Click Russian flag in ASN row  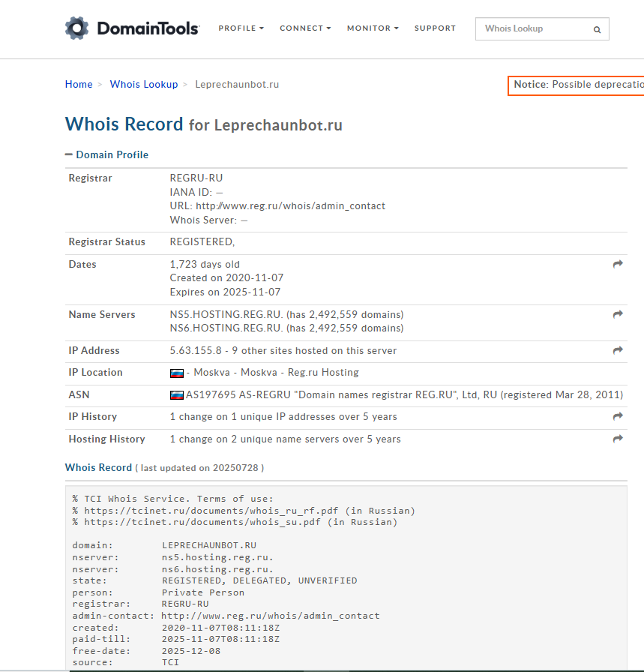[x=176, y=394]
